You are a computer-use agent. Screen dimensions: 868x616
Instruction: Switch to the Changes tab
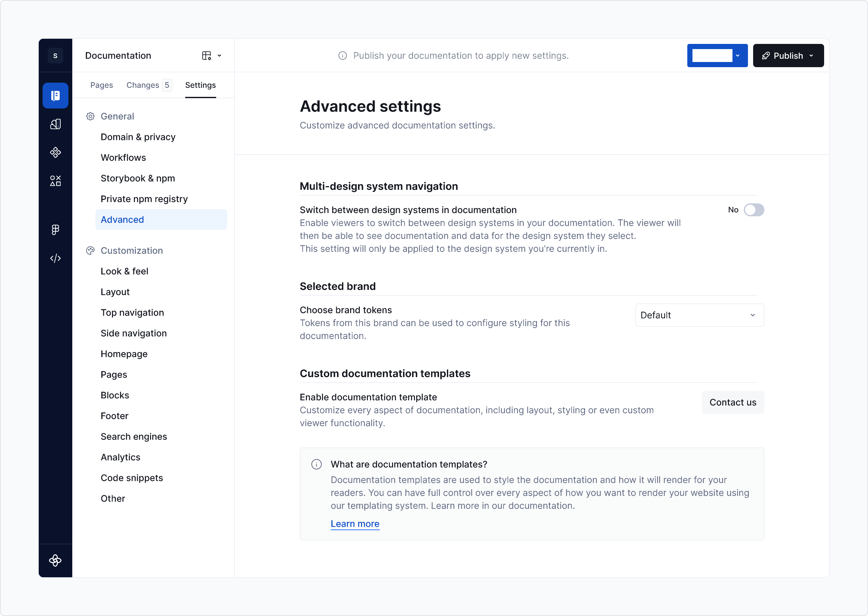(143, 85)
